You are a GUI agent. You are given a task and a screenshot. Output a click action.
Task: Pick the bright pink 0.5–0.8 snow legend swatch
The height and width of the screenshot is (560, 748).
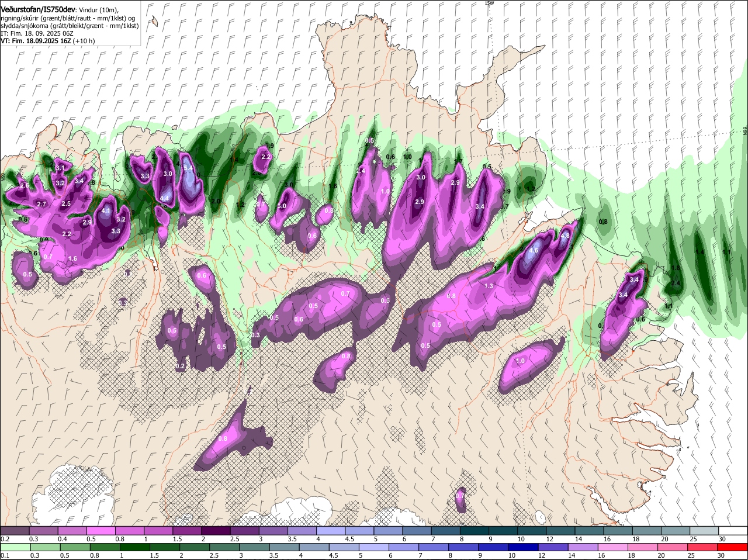click(x=101, y=530)
